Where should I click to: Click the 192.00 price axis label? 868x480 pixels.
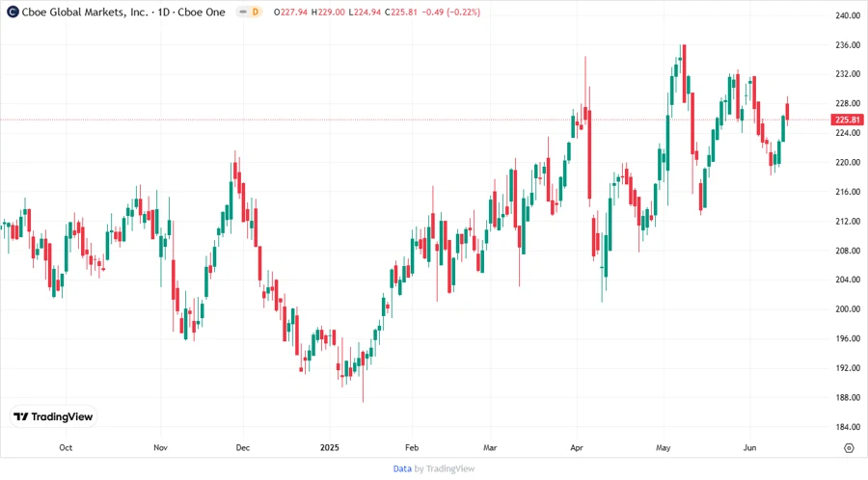(x=848, y=368)
